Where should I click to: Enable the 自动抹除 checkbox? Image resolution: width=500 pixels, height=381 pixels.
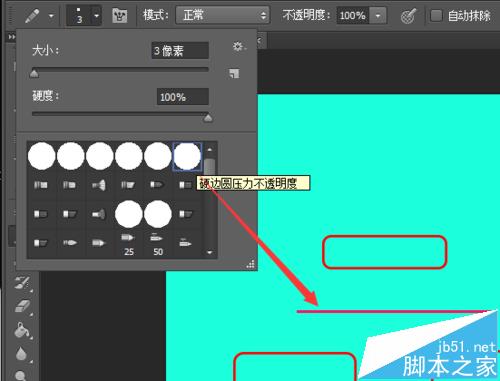(436, 15)
